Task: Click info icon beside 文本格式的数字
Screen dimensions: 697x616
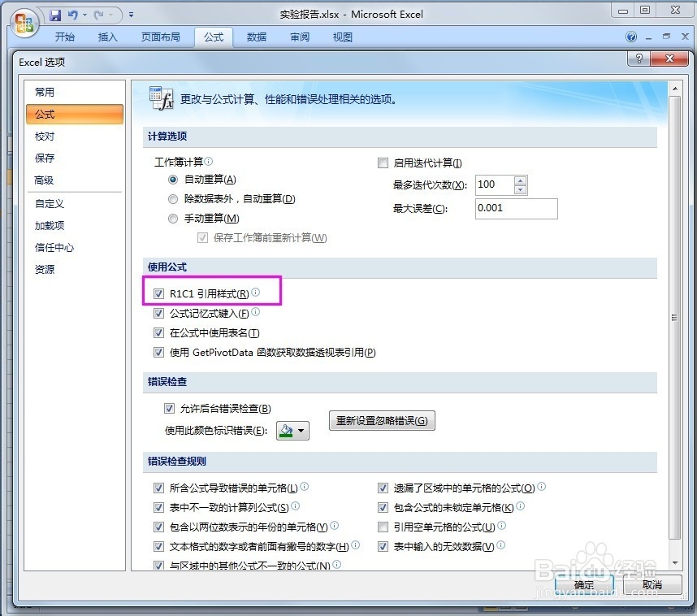Action: (355, 545)
